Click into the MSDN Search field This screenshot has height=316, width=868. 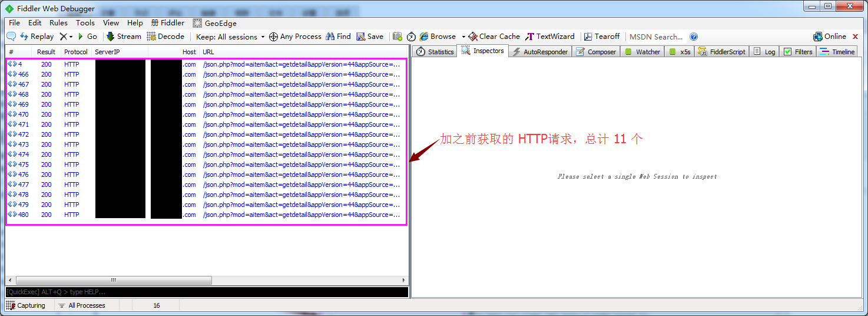tap(656, 37)
